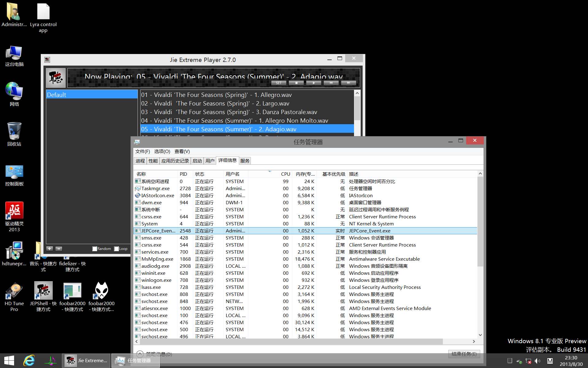Sort processes by the 名称 column
Viewport: 588px width, 368px height.
coord(156,174)
